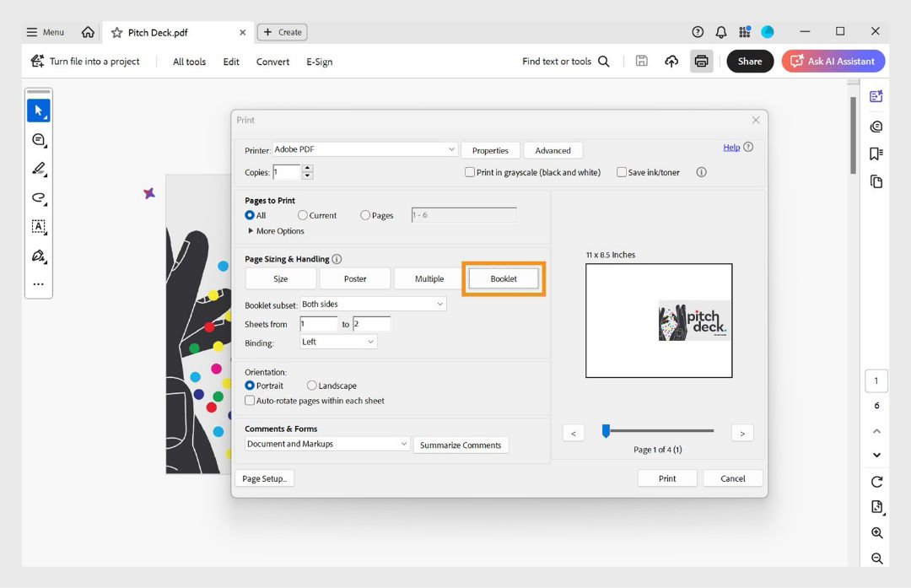The height and width of the screenshot is (588, 911).
Task: Open the Menu in the top bar
Action: pos(46,31)
